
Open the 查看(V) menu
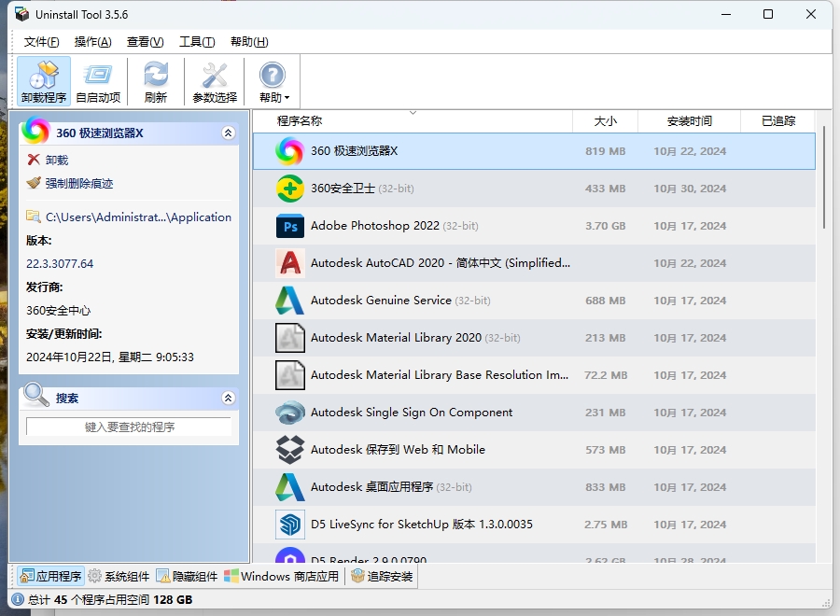click(145, 42)
